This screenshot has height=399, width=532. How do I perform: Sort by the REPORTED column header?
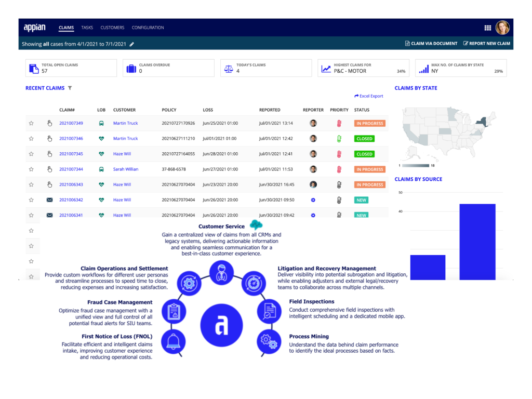tap(270, 110)
